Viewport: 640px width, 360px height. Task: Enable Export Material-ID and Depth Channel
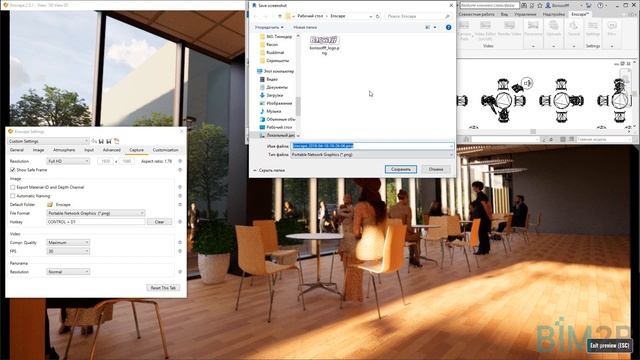[x=13, y=187]
